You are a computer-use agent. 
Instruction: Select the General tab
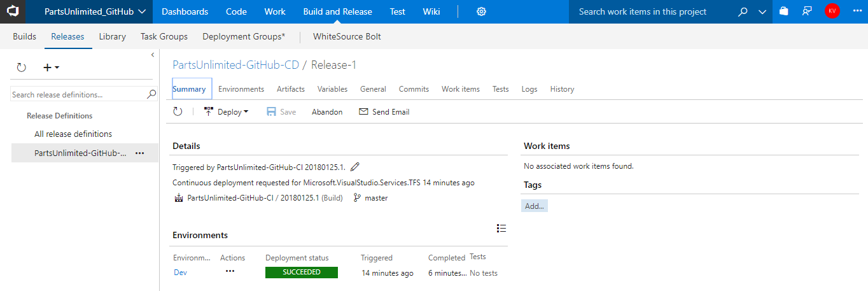[x=373, y=89]
